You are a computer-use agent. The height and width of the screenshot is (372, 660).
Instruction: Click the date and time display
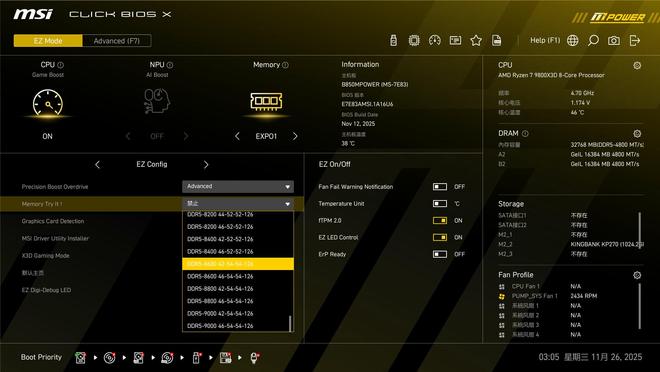(x=590, y=357)
